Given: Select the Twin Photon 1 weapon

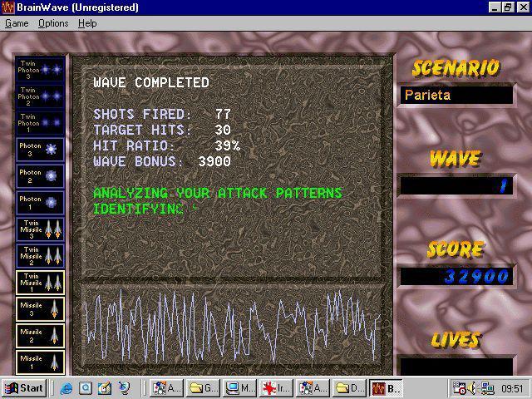Looking at the screenshot, I should [x=40, y=122].
